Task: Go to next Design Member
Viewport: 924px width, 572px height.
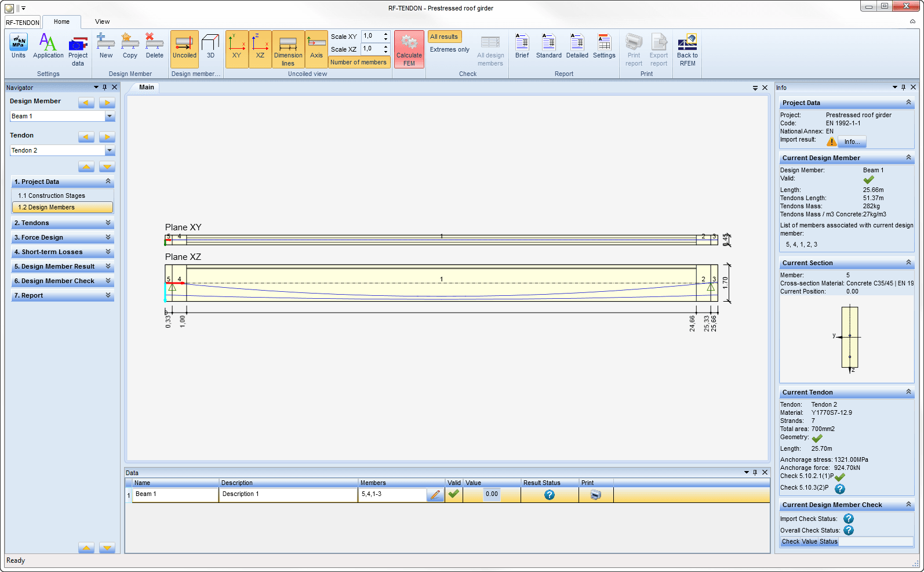Action: coord(107,103)
